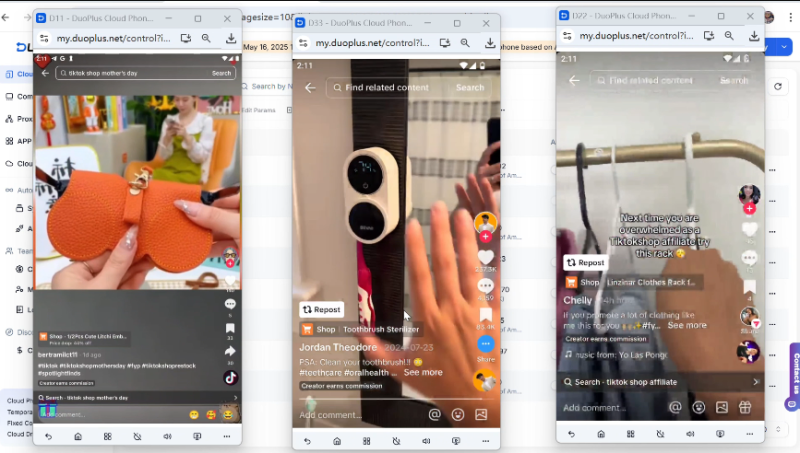Open recent apps grid in D22 bottom toolbar
The image size is (800, 453).
pos(631,434)
